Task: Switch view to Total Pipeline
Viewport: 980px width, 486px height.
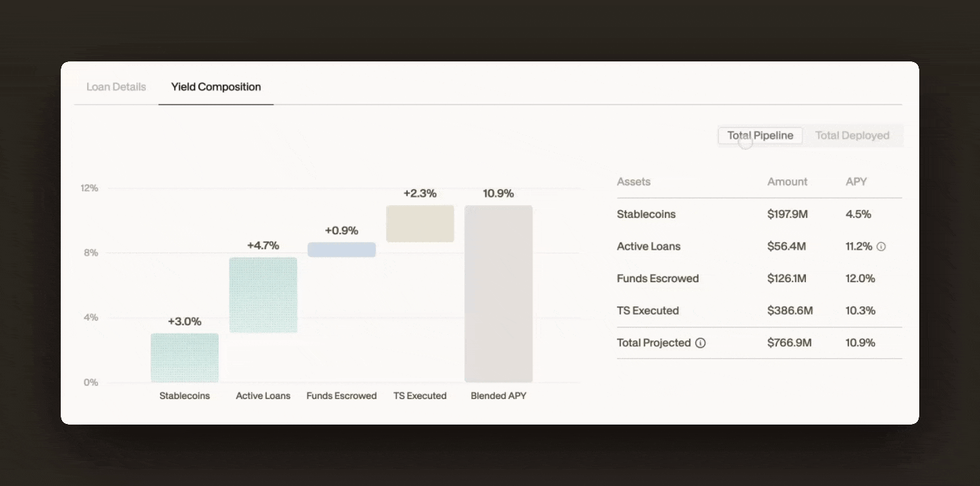Action: [760, 136]
